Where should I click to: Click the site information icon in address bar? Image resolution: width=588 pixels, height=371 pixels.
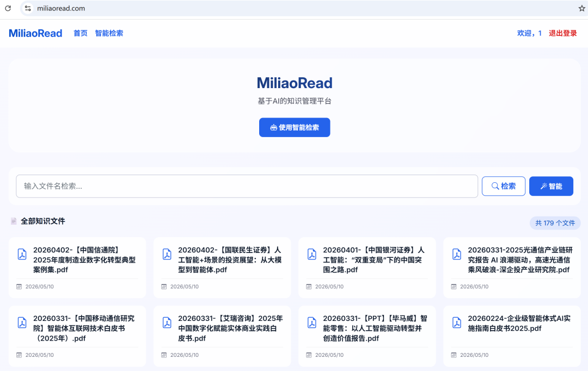point(28,8)
